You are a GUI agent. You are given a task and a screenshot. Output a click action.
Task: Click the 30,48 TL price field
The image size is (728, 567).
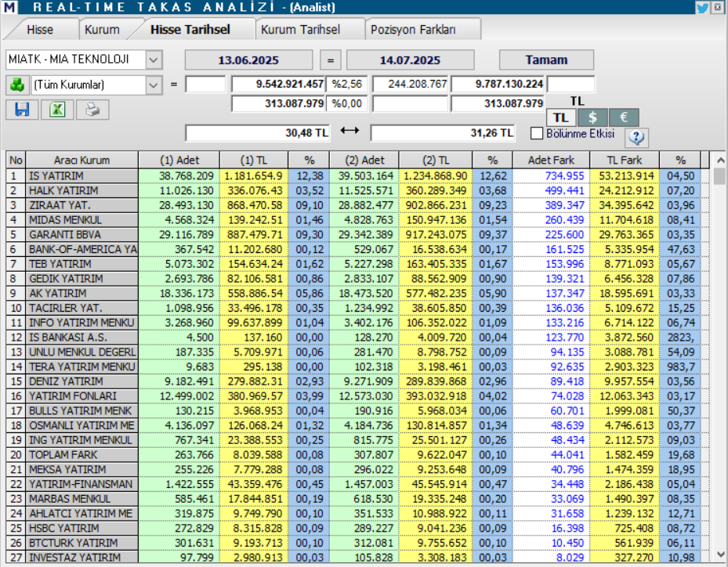(x=258, y=133)
